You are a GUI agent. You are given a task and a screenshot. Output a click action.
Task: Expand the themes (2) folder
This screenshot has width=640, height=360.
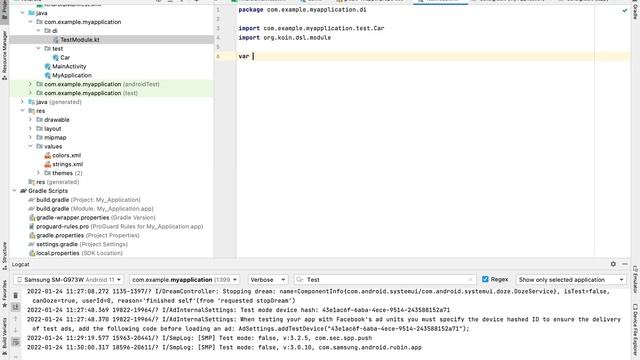click(x=38, y=173)
